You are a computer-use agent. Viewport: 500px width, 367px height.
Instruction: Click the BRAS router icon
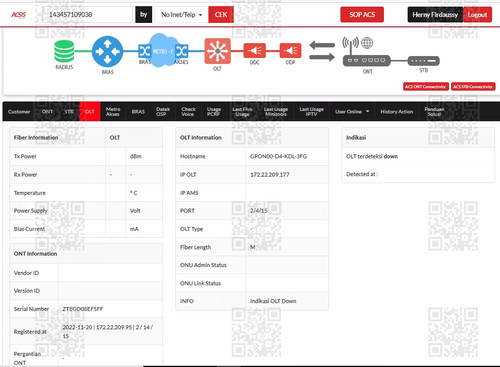107,51
